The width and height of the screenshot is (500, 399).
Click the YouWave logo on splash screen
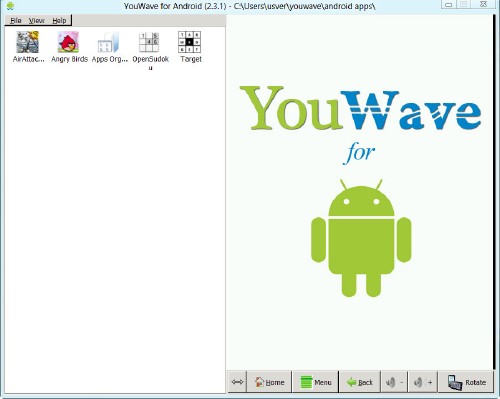click(360, 108)
